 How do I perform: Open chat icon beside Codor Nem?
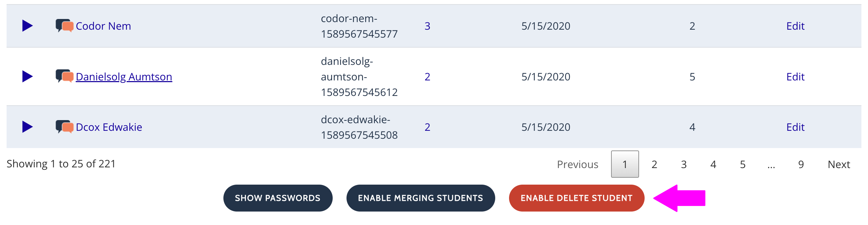[65, 26]
